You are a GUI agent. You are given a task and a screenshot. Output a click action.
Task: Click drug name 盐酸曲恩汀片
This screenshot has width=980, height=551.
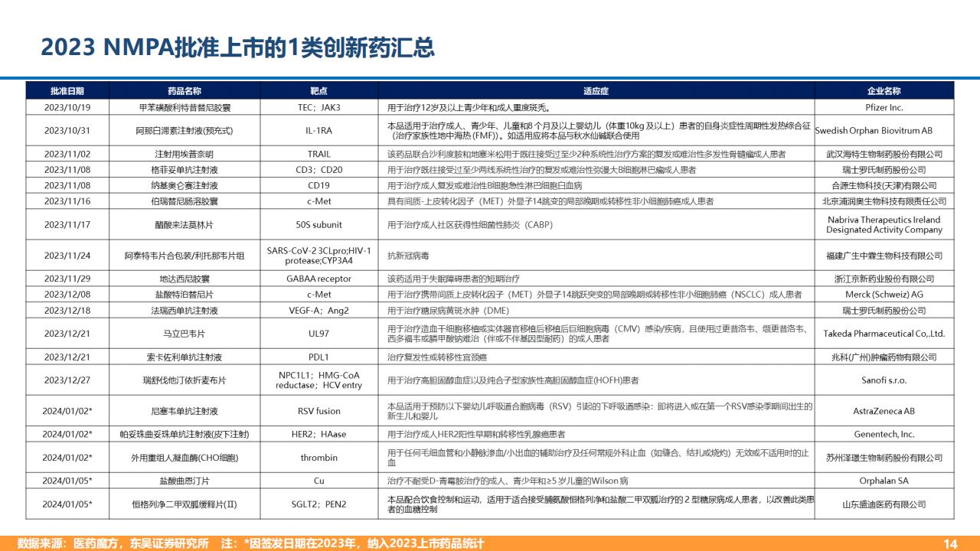click(x=185, y=481)
